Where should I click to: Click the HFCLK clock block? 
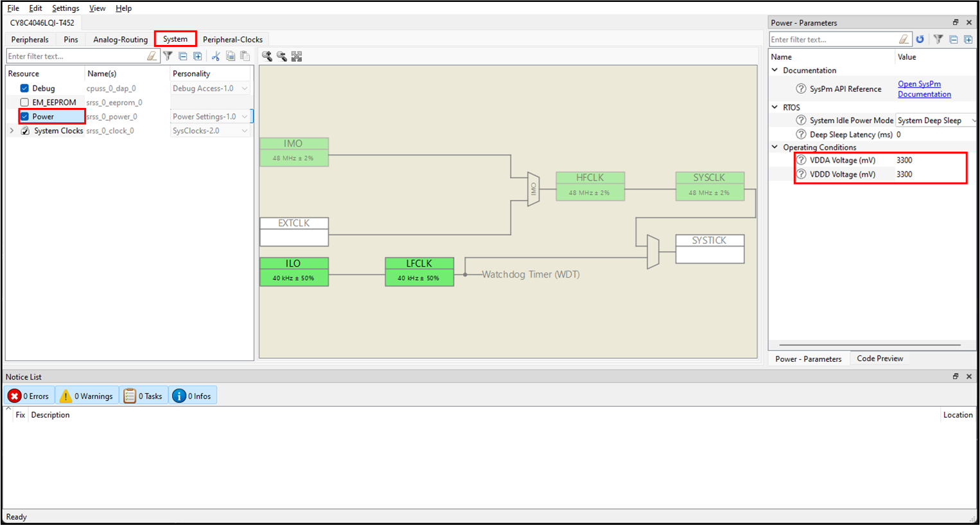coord(590,186)
